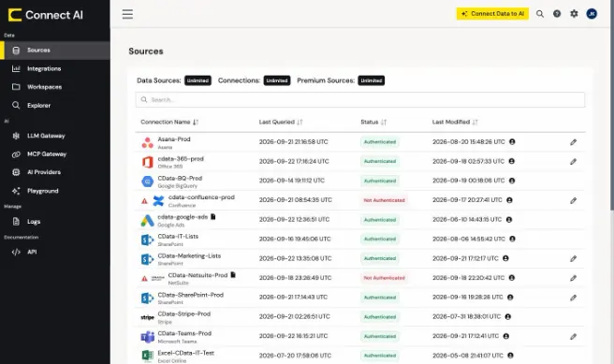The image size is (614, 364).
Task: Open the search magnifier in top bar
Action: (540, 14)
